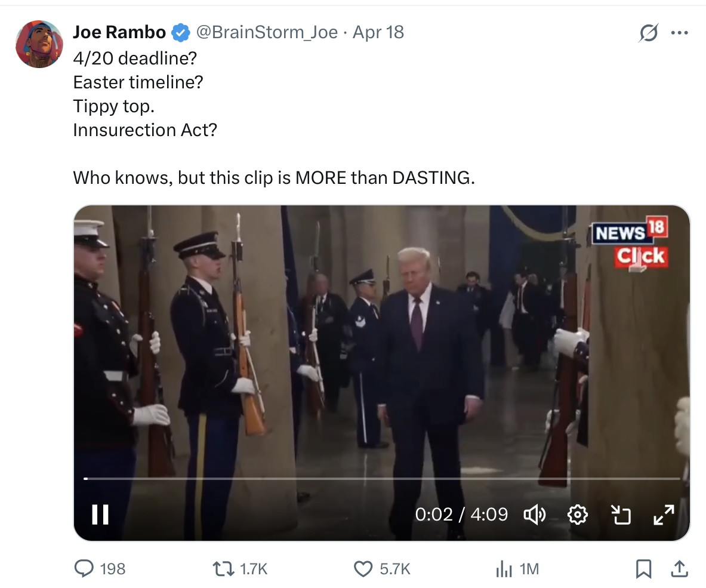Open the @BrainStorm_Joe handle link
Viewport: 706px width, 588px height.
[267, 32]
